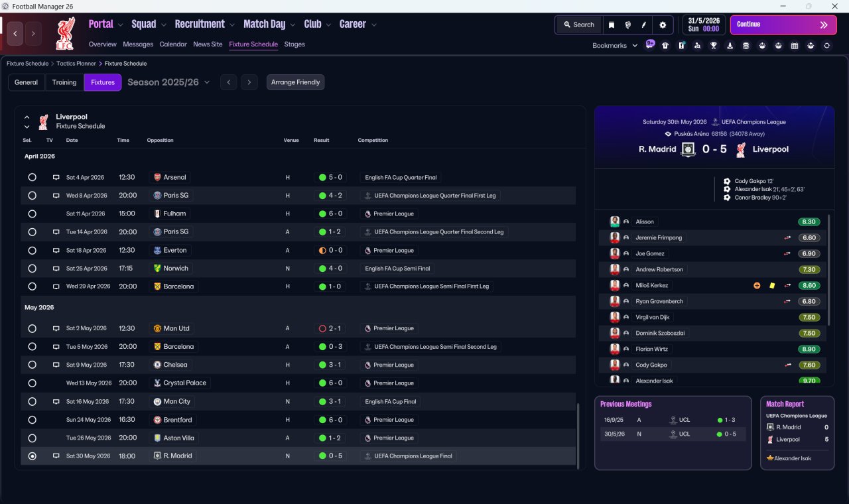The height and width of the screenshot is (504, 849).
Task: Click the orange injury icon for Miloš Kerkez
Action: coord(757,285)
